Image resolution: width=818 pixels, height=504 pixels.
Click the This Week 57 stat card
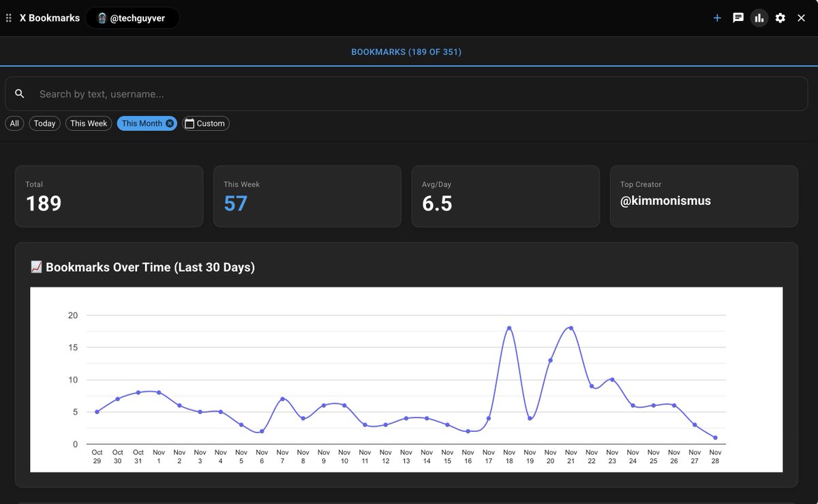click(x=307, y=196)
